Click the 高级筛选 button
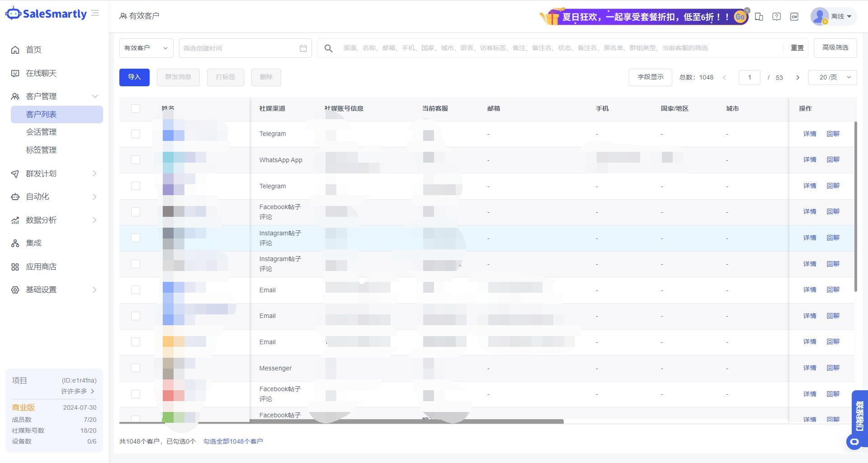Viewport: 868px width, 463px height. 835,48
